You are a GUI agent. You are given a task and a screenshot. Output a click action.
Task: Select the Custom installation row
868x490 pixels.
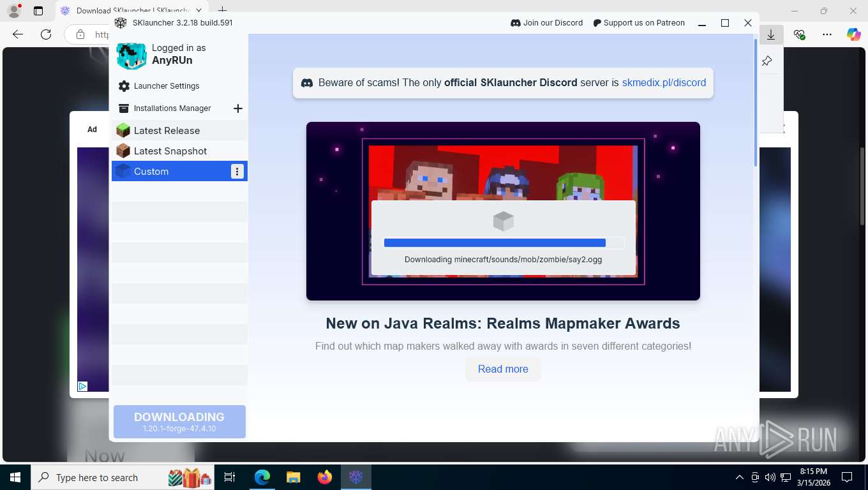coord(179,172)
